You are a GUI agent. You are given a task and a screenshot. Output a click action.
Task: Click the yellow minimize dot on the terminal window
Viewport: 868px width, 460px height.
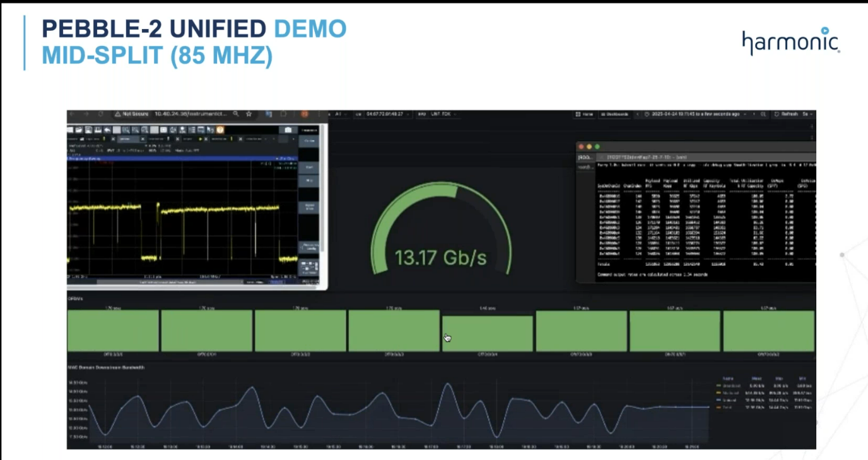[x=589, y=146]
